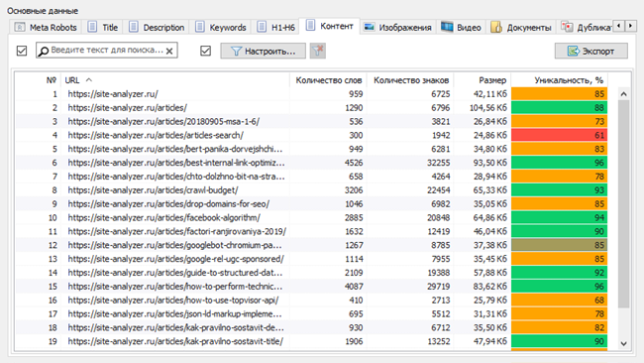This screenshot has width=644, height=363.
Task: Sort by № column header
Action: [x=39, y=80]
